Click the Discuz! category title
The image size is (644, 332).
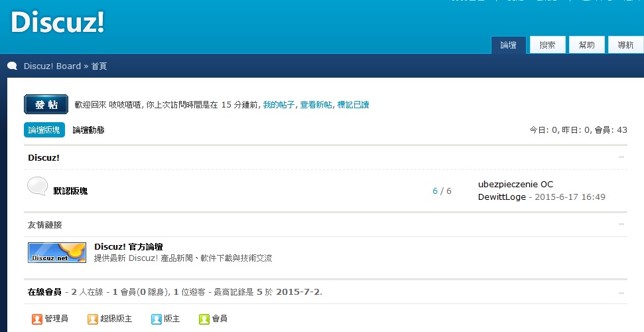44,157
